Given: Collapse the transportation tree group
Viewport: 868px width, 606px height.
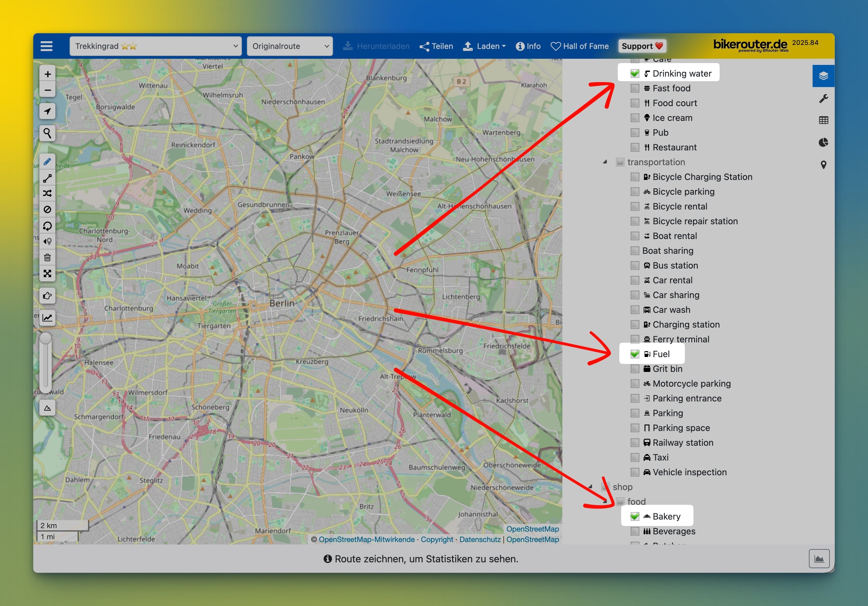Looking at the screenshot, I should [605, 162].
